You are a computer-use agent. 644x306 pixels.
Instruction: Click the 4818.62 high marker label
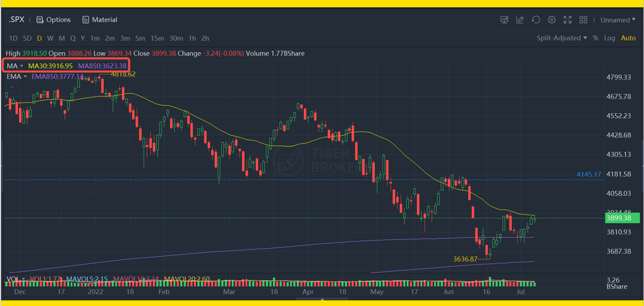point(123,75)
